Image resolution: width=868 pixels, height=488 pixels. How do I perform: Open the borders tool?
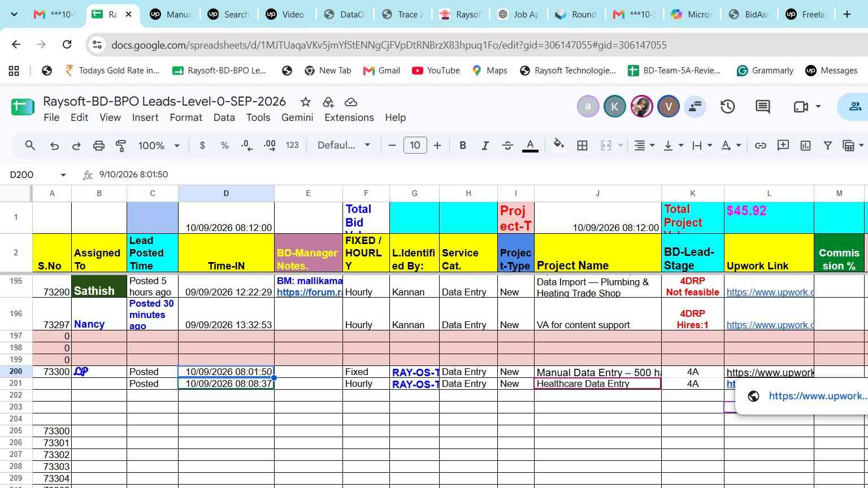coord(582,146)
